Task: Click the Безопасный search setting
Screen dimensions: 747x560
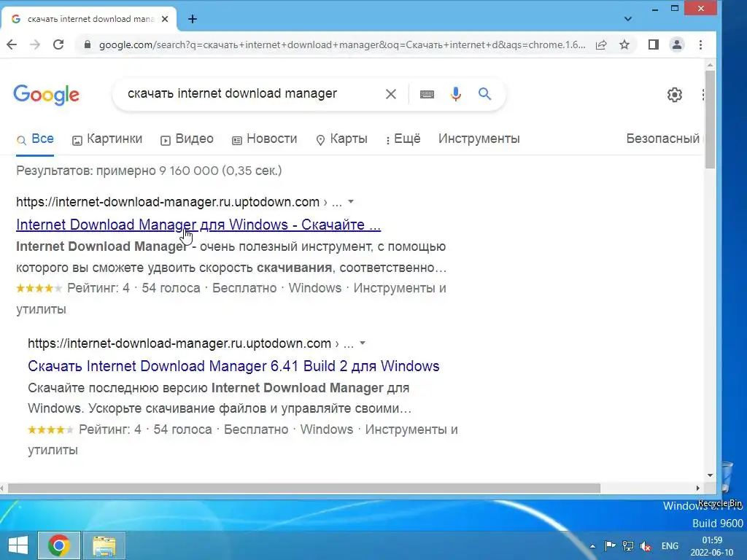Action: pyautogui.click(x=664, y=139)
